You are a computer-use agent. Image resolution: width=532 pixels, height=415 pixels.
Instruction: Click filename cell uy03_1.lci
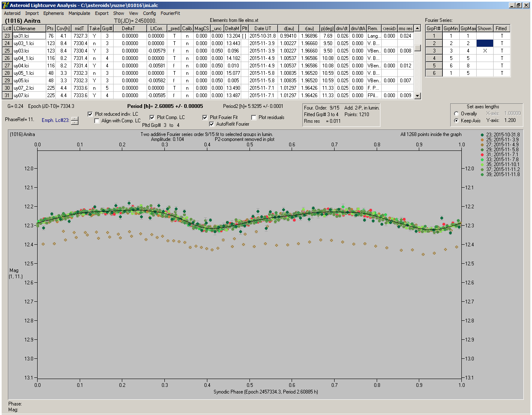pos(28,43)
